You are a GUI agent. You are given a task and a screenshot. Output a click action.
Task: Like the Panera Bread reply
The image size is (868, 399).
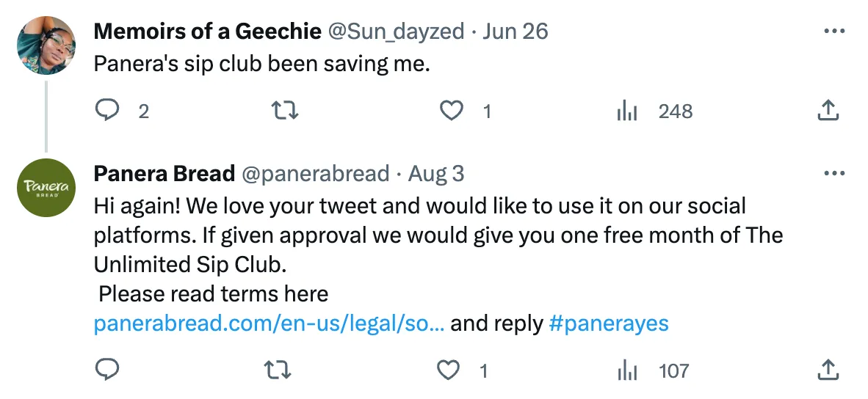click(x=449, y=370)
